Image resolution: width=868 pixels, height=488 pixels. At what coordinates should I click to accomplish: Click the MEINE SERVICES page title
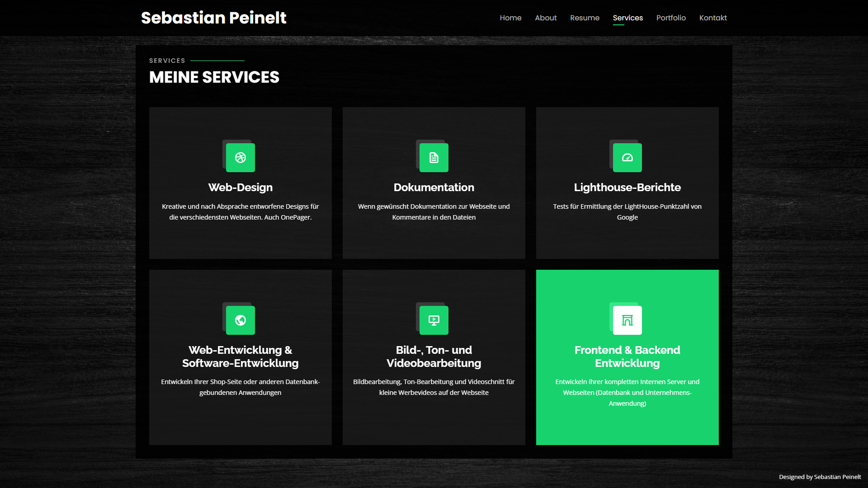(x=214, y=77)
